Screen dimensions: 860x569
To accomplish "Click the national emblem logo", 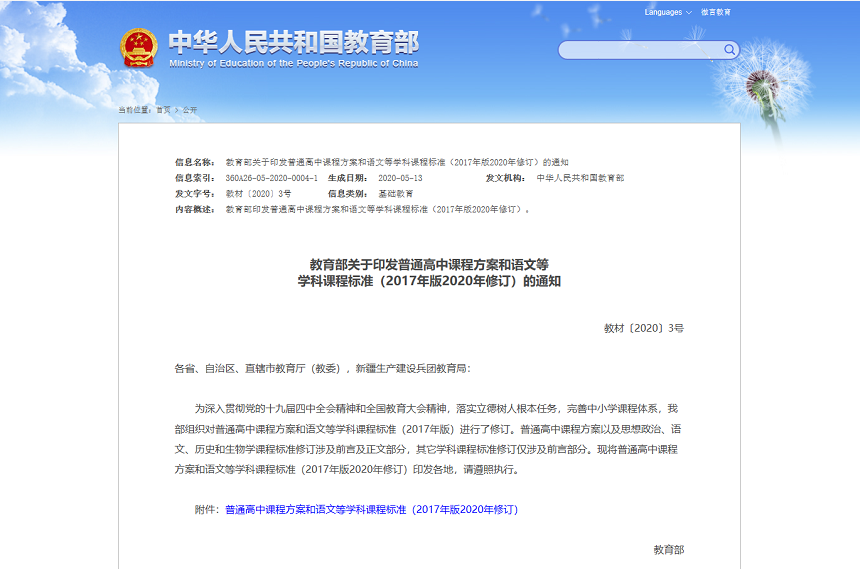I will [x=139, y=48].
